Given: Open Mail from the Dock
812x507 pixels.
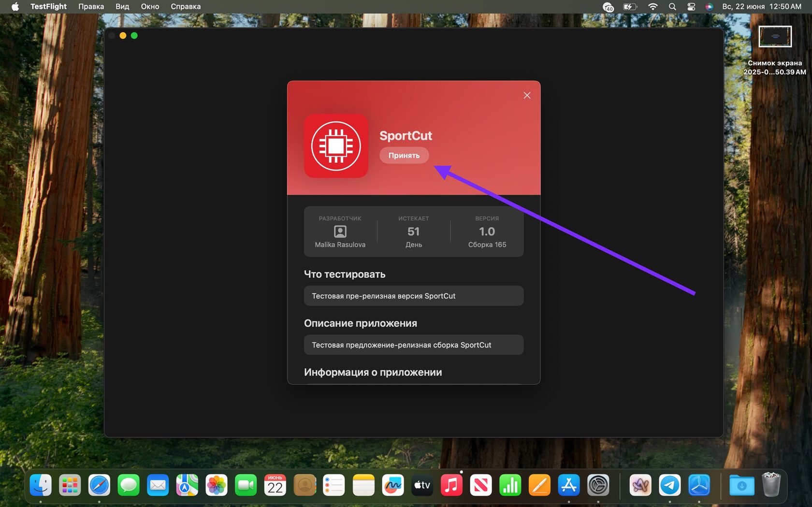Looking at the screenshot, I should [158, 485].
